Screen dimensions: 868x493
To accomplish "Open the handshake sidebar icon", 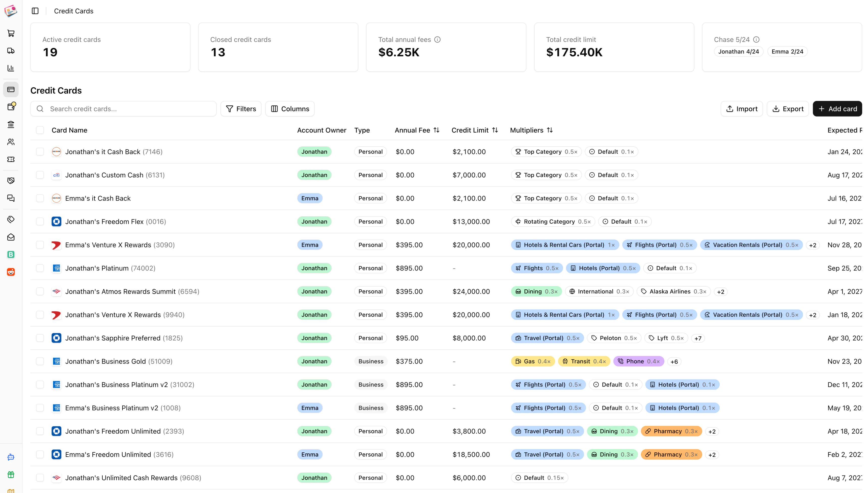I will 11,180.
